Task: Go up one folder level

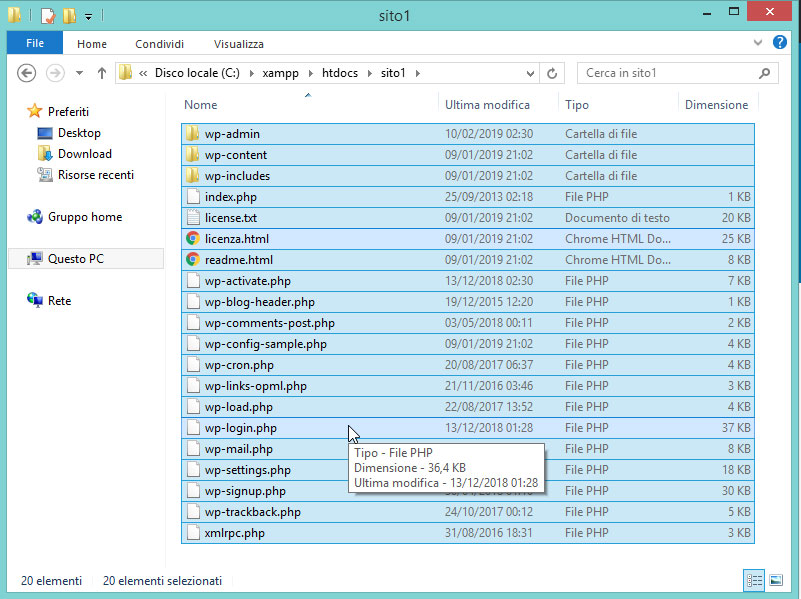Action: (x=102, y=73)
